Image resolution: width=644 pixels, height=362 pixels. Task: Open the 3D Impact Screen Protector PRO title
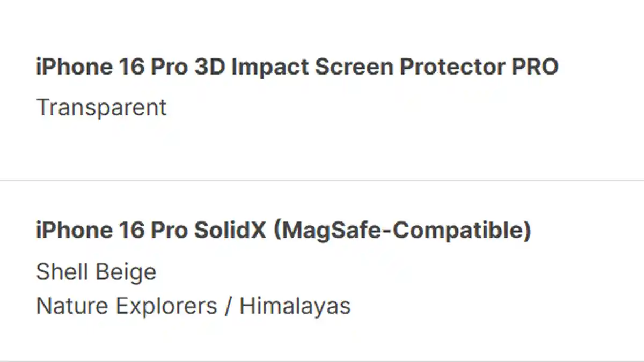tap(297, 67)
